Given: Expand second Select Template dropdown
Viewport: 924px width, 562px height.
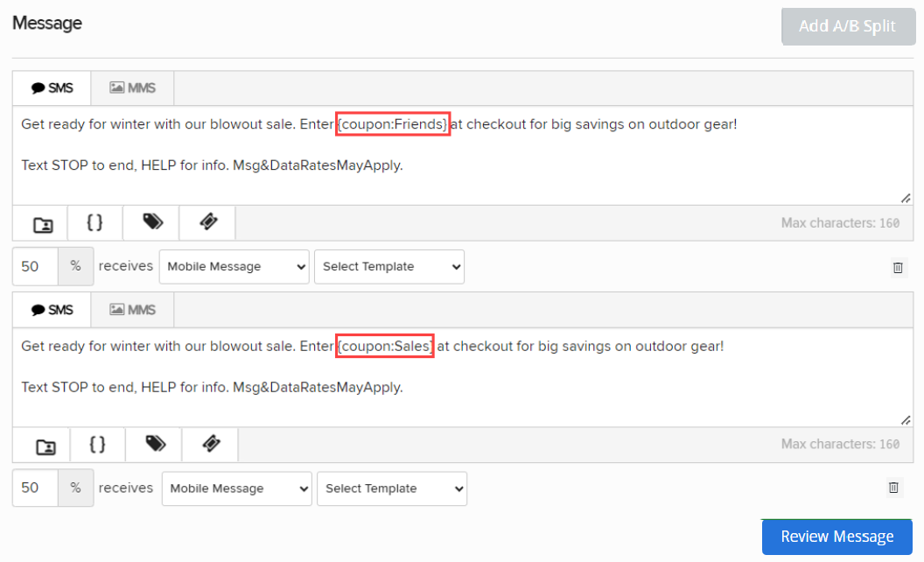Looking at the screenshot, I should [391, 488].
